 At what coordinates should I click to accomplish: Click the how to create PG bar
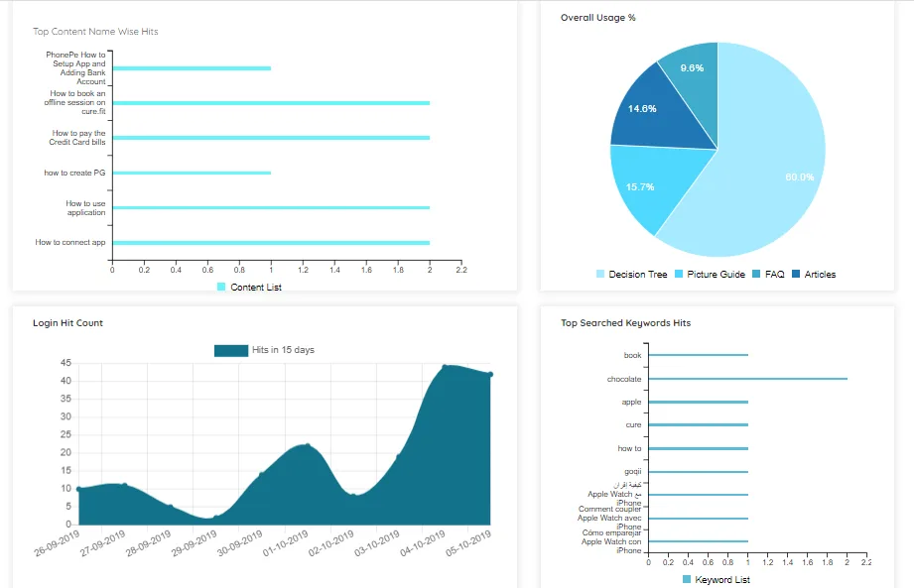192,173
